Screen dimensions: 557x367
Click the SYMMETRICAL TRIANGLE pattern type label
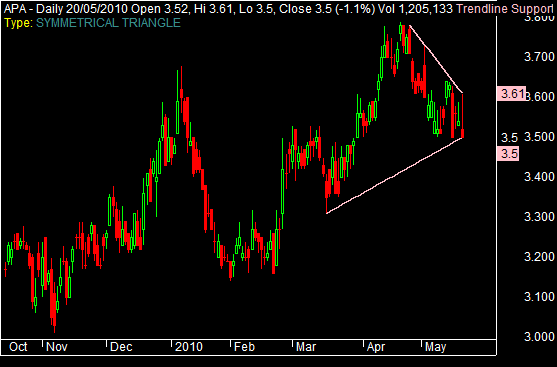(108, 23)
